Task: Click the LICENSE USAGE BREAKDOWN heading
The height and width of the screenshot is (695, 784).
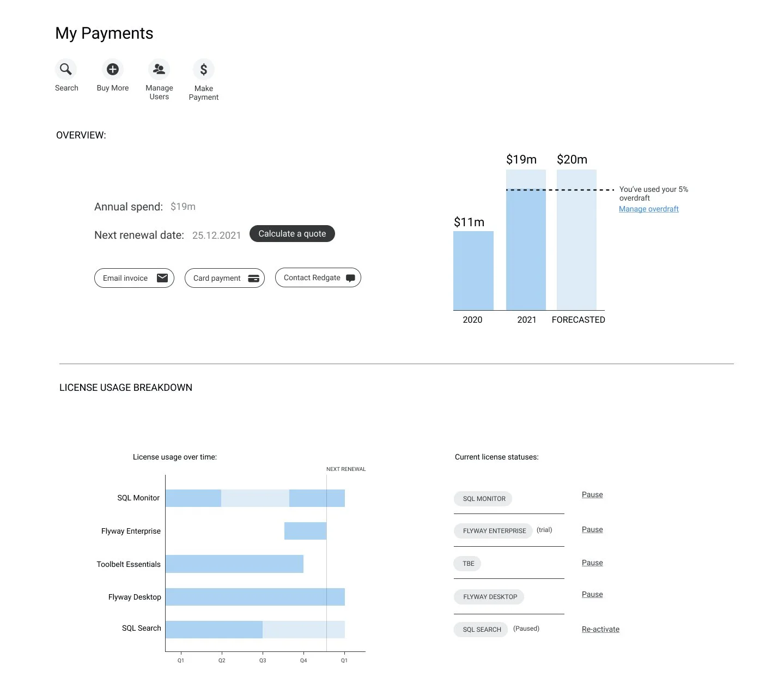Action: (126, 388)
